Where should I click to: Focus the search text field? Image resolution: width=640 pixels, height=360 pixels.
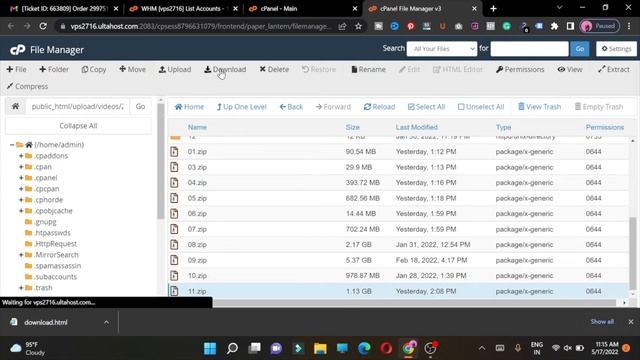(529, 49)
